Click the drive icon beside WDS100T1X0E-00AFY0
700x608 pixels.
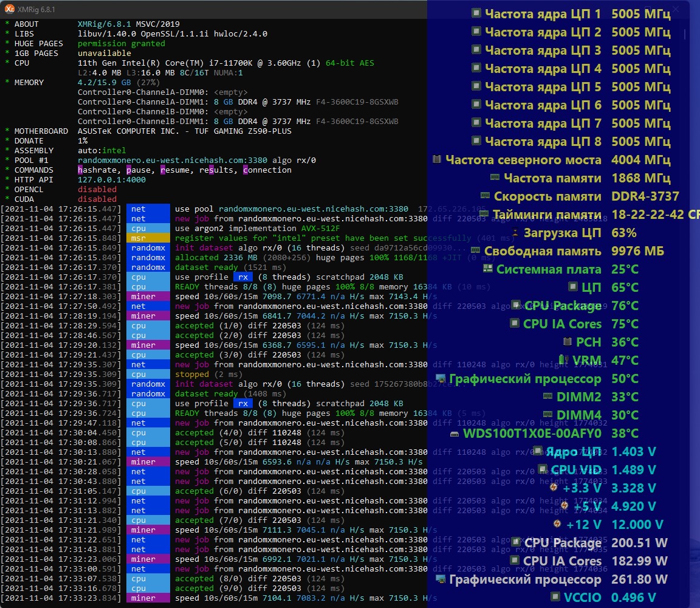pos(455,434)
